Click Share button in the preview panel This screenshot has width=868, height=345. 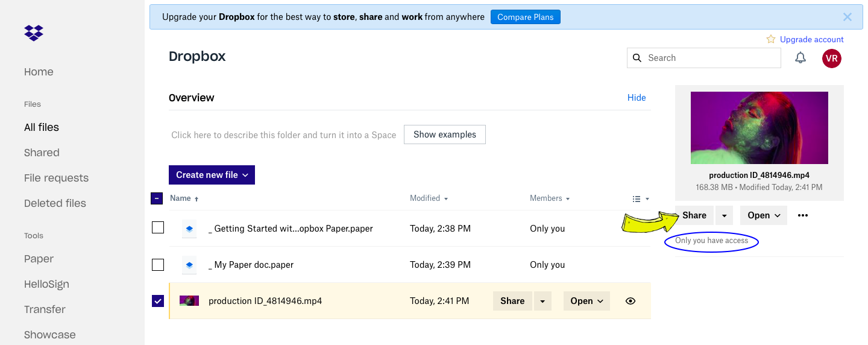pos(694,215)
